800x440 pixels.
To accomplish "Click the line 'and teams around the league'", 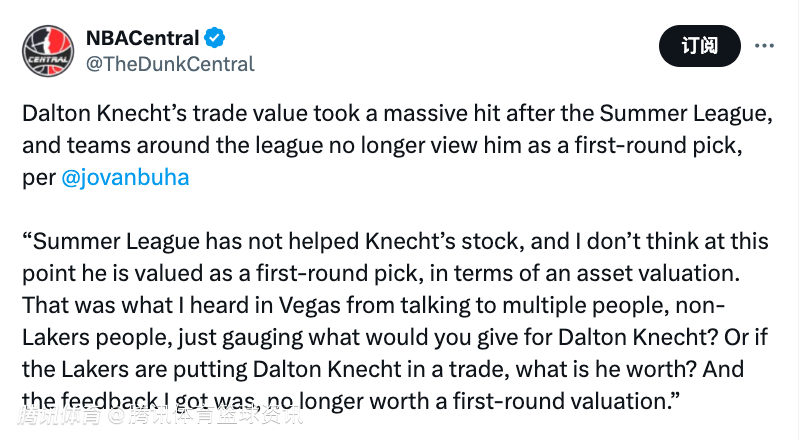I will coord(382,145).
